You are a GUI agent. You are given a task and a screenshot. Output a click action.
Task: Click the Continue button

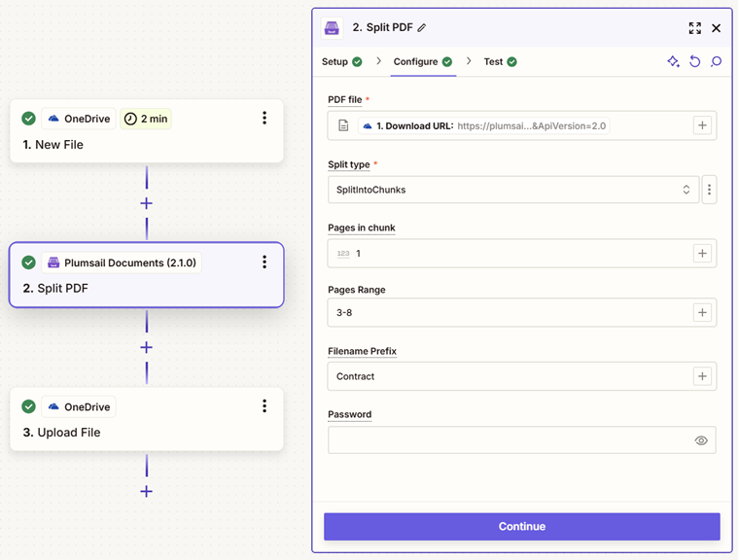(522, 527)
